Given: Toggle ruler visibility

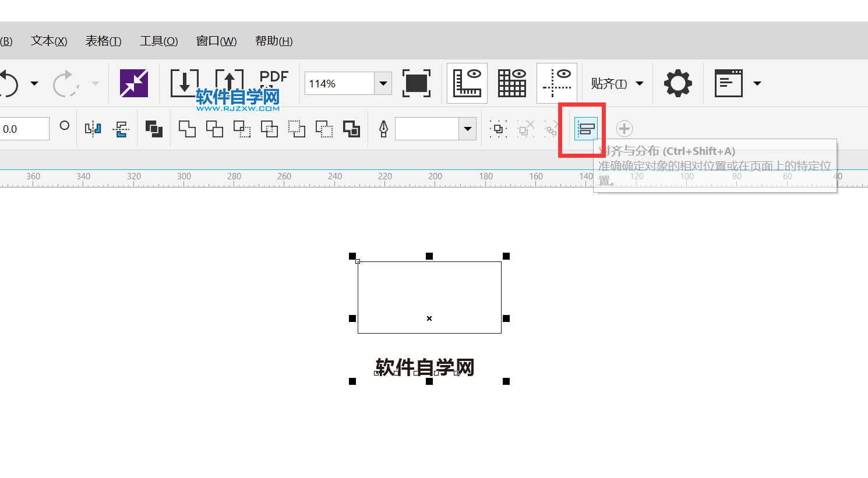Looking at the screenshot, I should pos(467,83).
